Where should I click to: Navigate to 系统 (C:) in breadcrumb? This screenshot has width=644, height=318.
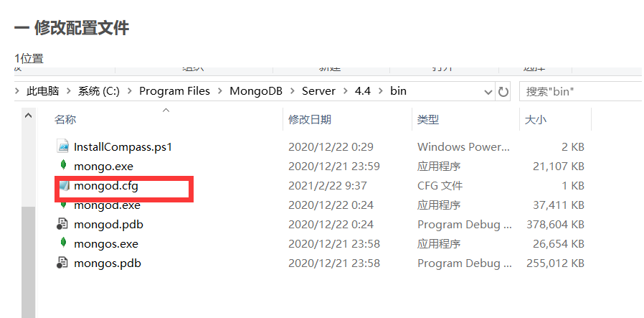pos(99,91)
